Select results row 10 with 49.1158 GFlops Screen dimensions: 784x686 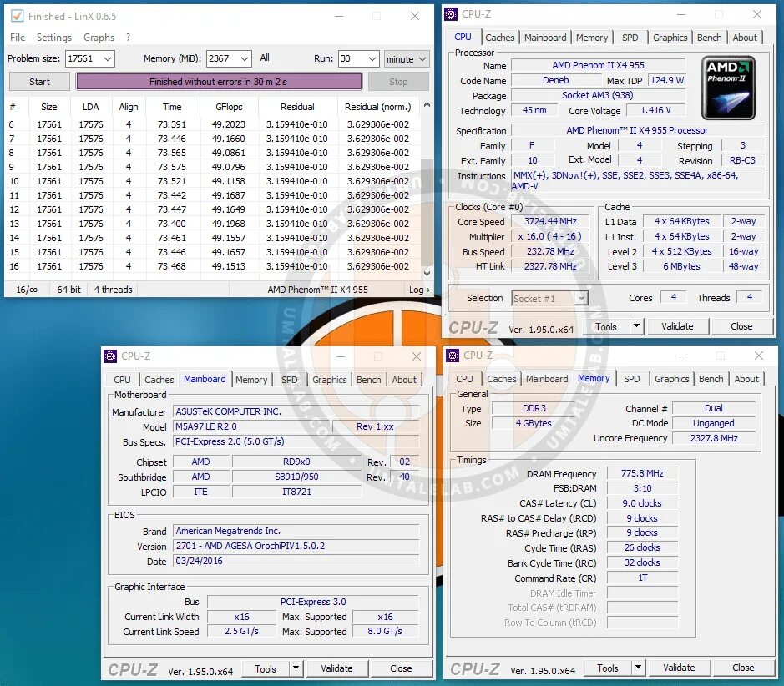(213, 181)
